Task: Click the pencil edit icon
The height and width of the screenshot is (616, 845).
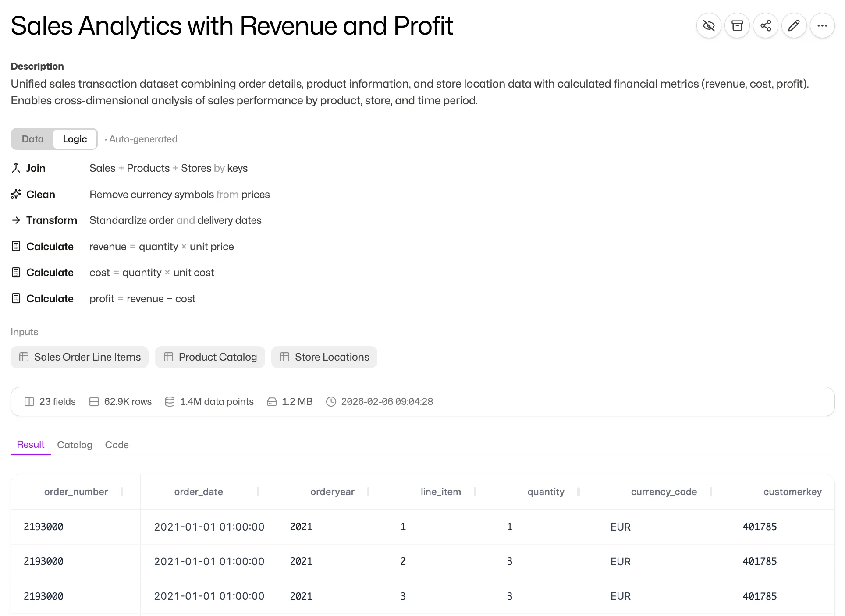Action: (x=794, y=26)
